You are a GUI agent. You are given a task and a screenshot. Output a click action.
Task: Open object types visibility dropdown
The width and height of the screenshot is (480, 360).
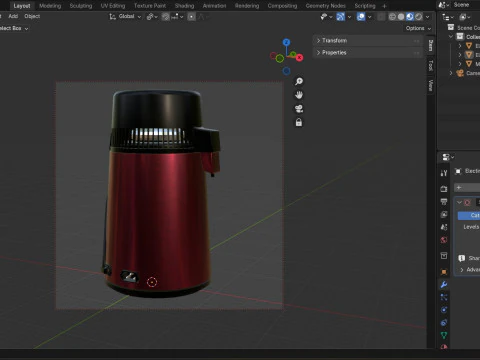click(326, 17)
